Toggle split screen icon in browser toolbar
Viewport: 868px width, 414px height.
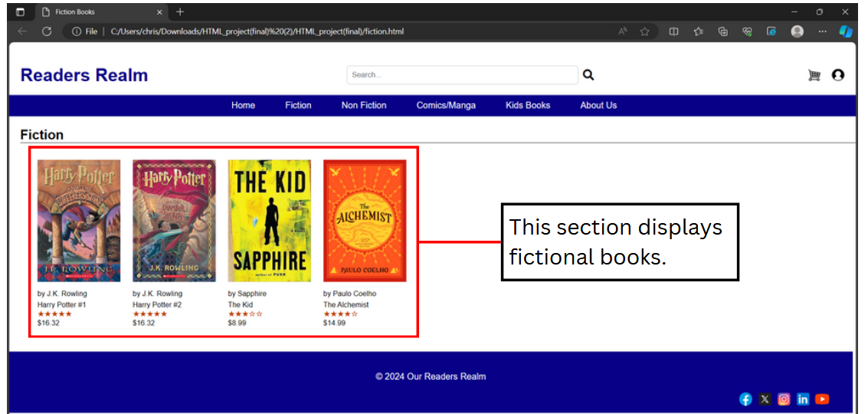point(673,31)
